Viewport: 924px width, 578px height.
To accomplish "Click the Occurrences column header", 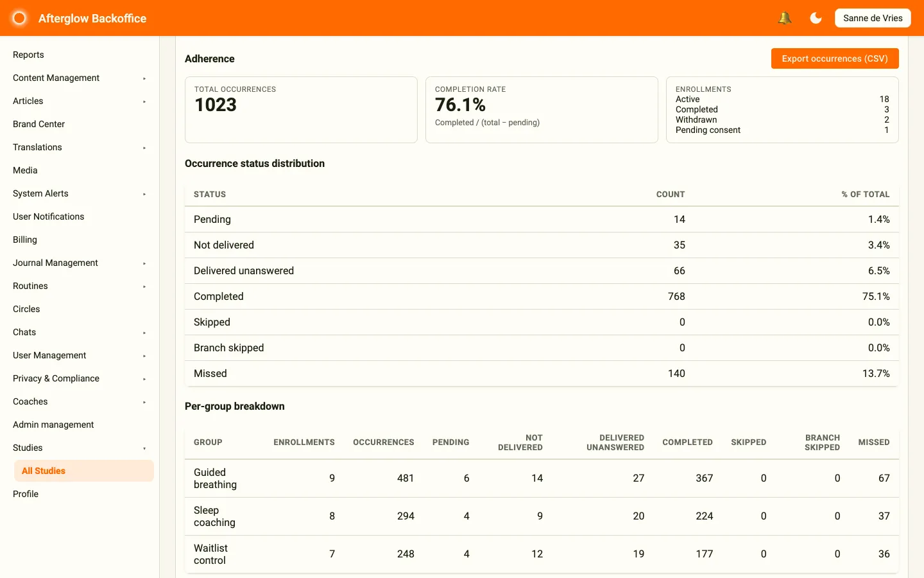I will (384, 442).
